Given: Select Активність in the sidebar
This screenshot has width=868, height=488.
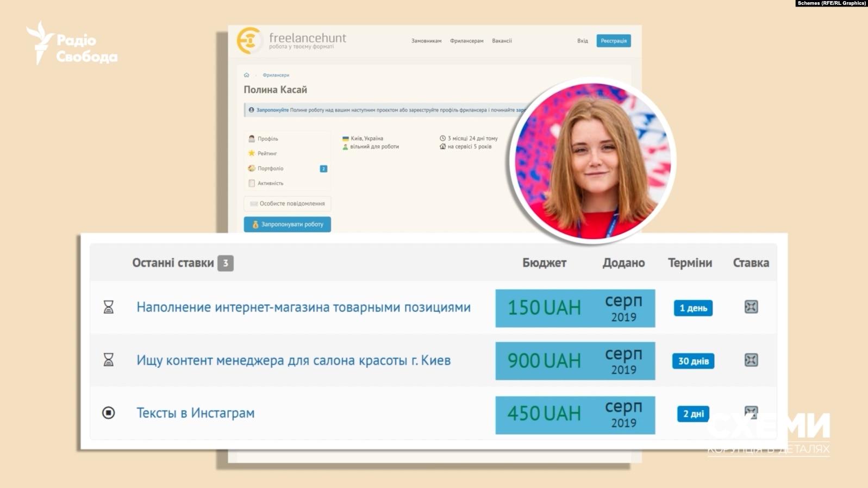Looking at the screenshot, I should [x=270, y=183].
